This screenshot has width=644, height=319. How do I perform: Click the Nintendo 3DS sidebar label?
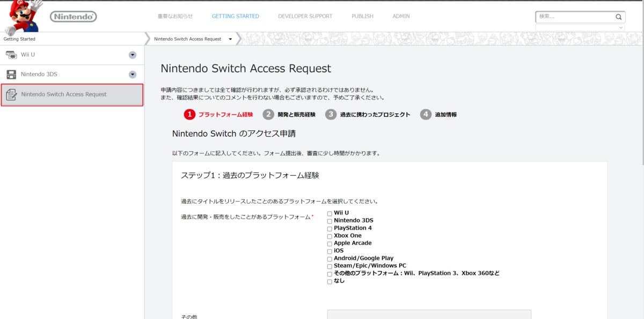click(39, 75)
